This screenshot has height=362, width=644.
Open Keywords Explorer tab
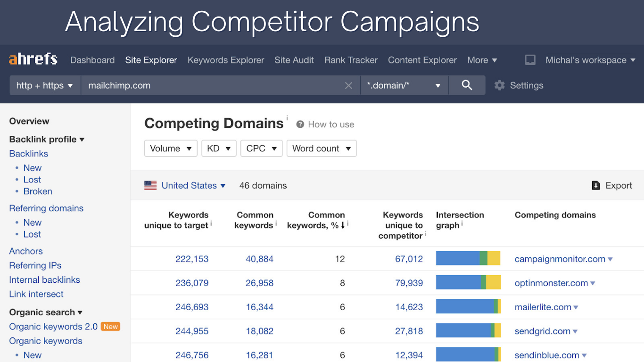pos(226,60)
